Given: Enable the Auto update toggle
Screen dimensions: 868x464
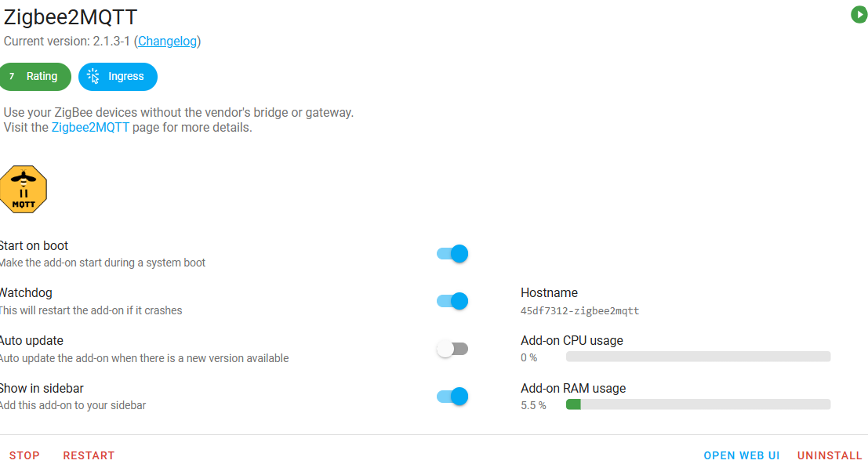Looking at the screenshot, I should coord(452,349).
